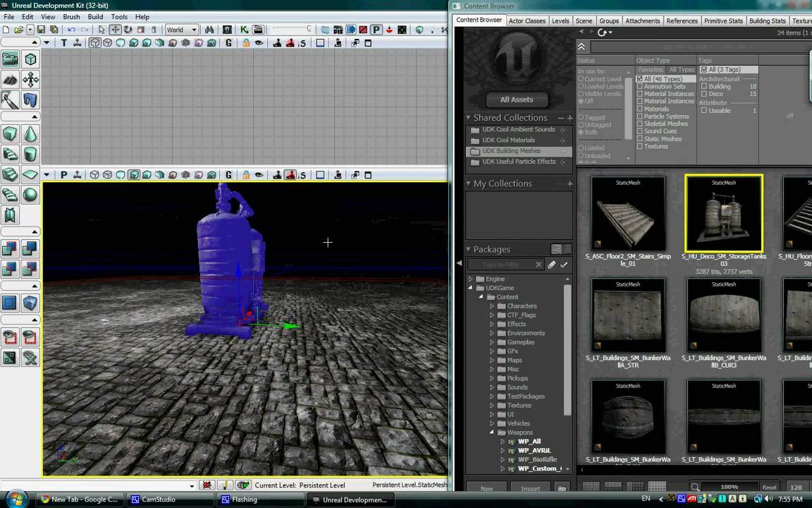The height and width of the screenshot is (508, 812).
Task: Toggle the All (46 Types) checkbox
Action: point(639,79)
